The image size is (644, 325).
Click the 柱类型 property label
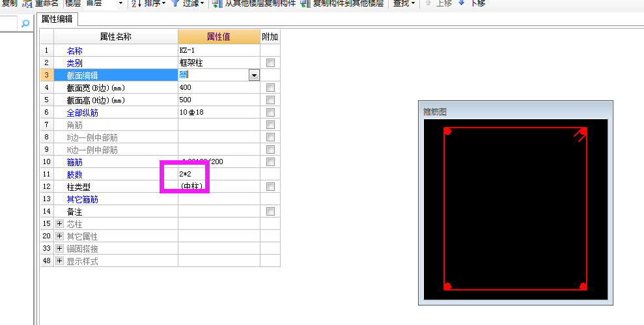point(78,187)
